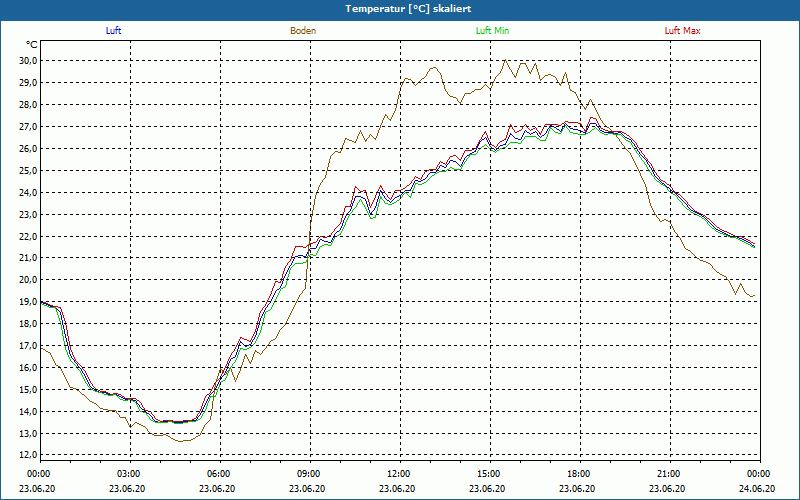This screenshot has width=800, height=500.
Task: Click the 18:00 time axis label
Action: coord(577,473)
